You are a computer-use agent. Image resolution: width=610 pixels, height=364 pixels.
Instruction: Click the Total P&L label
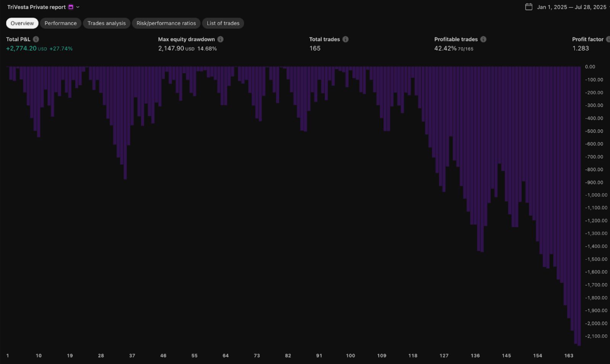tap(18, 39)
